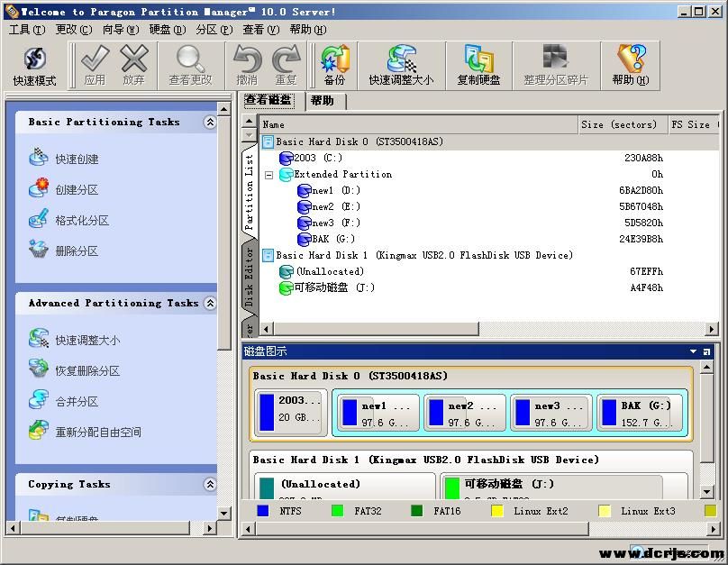
Task: Select BAK (G:) block in disk map
Action: coord(640,414)
